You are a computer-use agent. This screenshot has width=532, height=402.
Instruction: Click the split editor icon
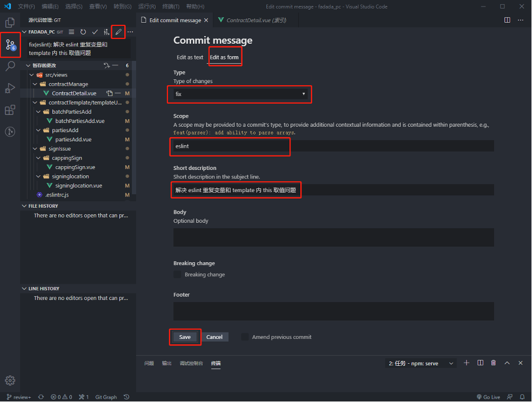[x=507, y=20]
